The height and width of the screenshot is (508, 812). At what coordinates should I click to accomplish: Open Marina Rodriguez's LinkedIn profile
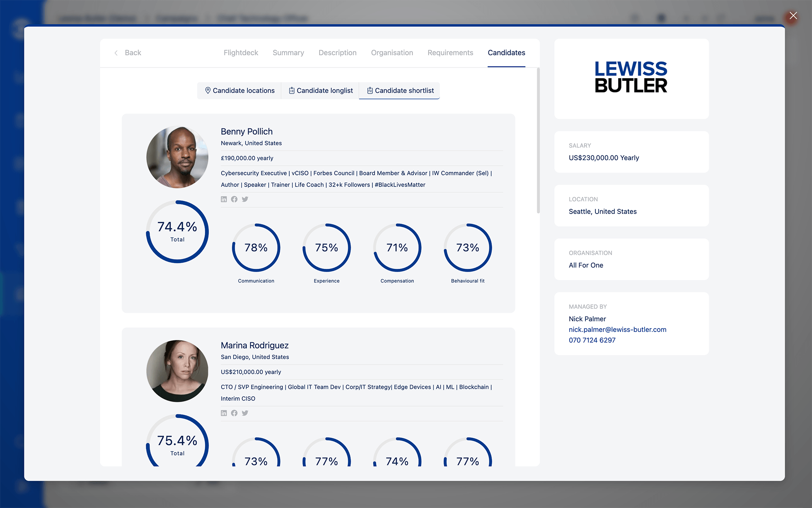point(224,413)
